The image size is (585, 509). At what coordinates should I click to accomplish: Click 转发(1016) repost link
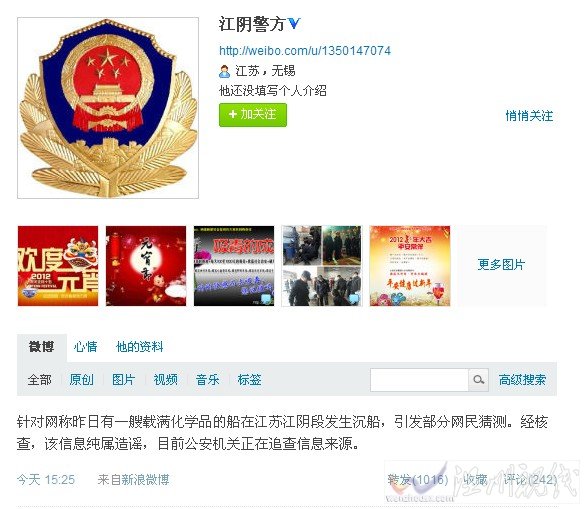point(418,480)
